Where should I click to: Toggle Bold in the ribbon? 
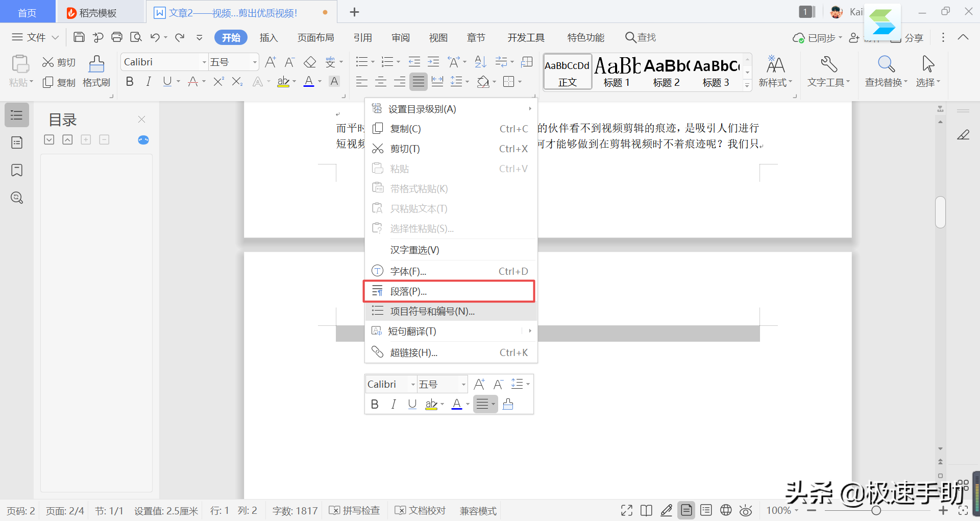pos(130,81)
